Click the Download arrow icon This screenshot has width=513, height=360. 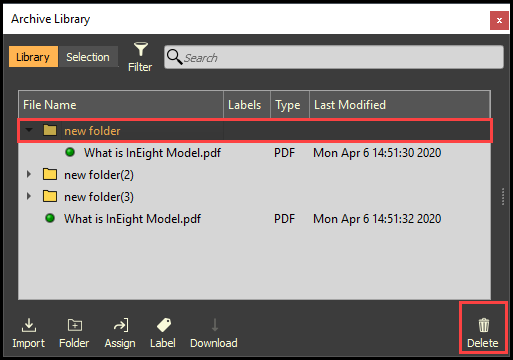215,325
